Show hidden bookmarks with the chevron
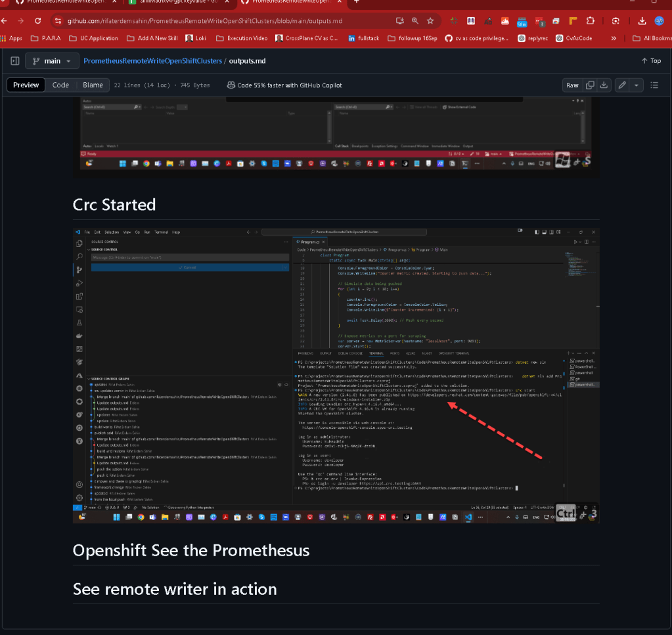The height and width of the screenshot is (635, 672). [614, 38]
